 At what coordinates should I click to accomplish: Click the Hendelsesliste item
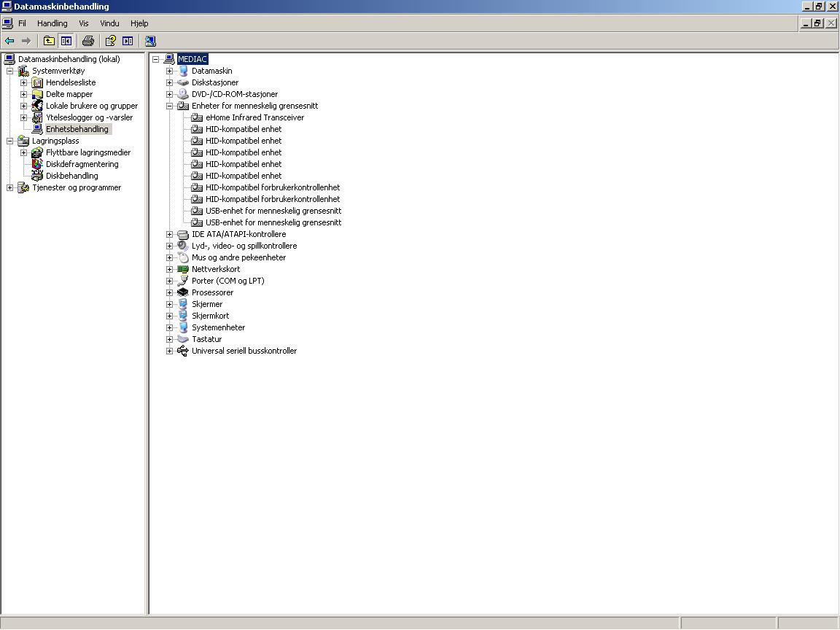(x=71, y=82)
